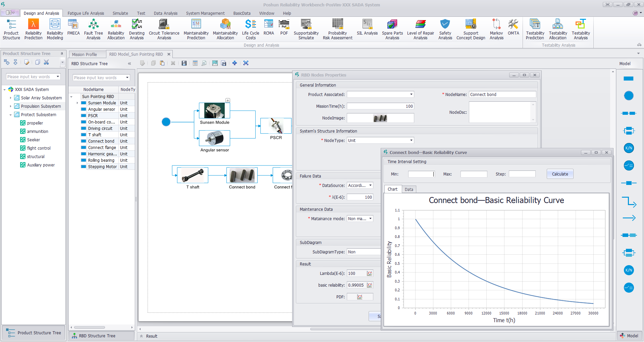Open Maintainability Prediction tool

click(x=196, y=30)
